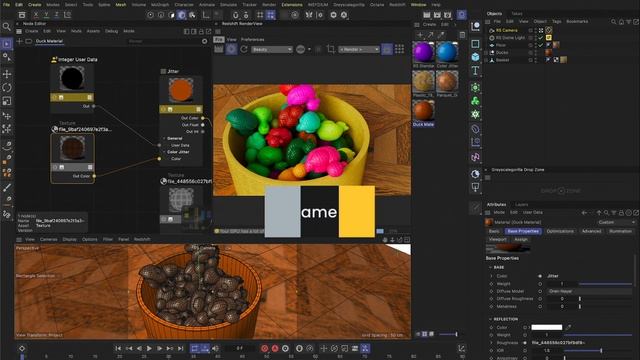
Task: Collapse General group in Jitter node
Action: coord(164,138)
